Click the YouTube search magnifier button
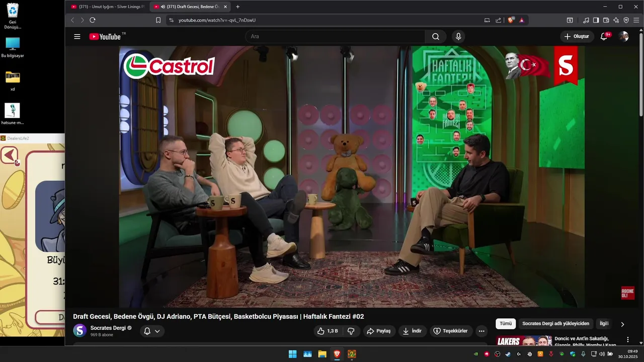The width and height of the screenshot is (644, 362). [x=436, y=36]
